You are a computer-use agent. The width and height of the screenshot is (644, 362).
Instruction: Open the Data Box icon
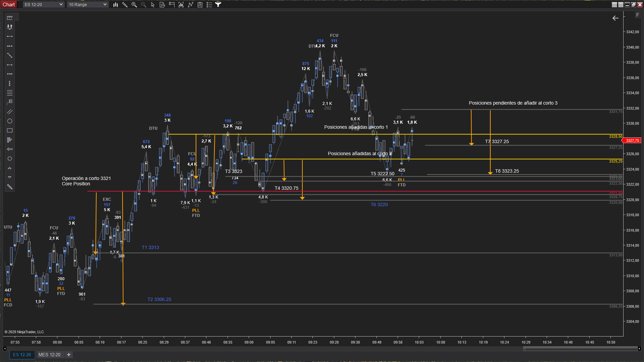(162, 5)
